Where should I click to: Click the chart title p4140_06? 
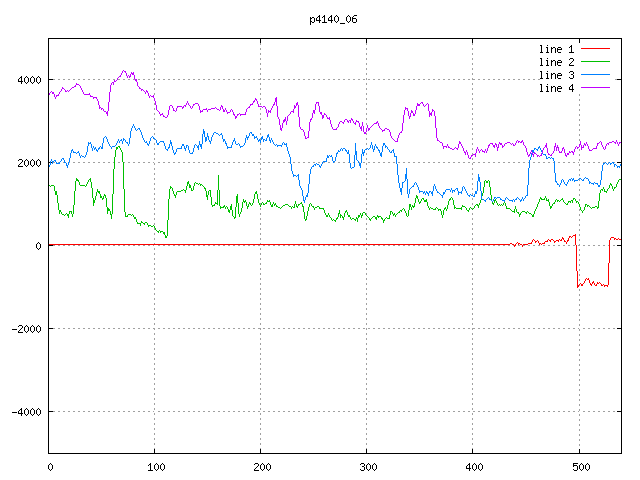(333, 19)
